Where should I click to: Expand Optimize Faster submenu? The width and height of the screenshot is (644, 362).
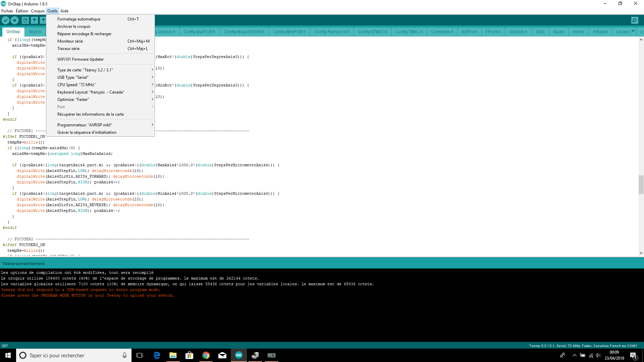pos(100,100)
